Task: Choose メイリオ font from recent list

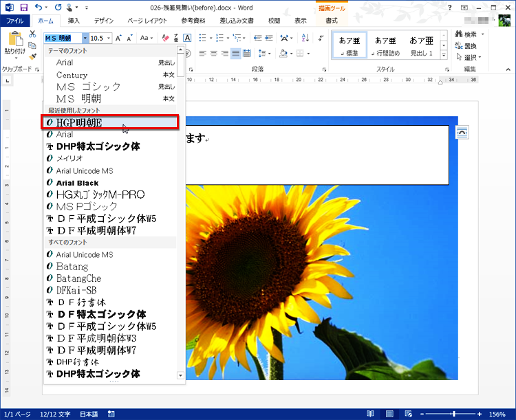Action: 110,158
